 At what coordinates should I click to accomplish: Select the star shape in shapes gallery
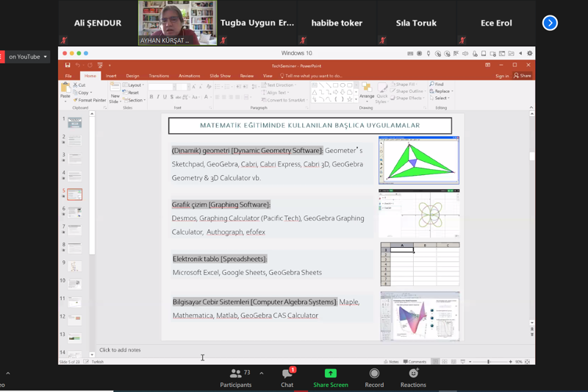point(350,99)
